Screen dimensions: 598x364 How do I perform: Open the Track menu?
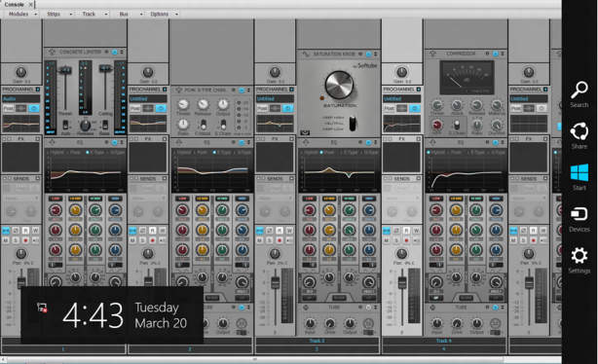(x=93, y=14)
